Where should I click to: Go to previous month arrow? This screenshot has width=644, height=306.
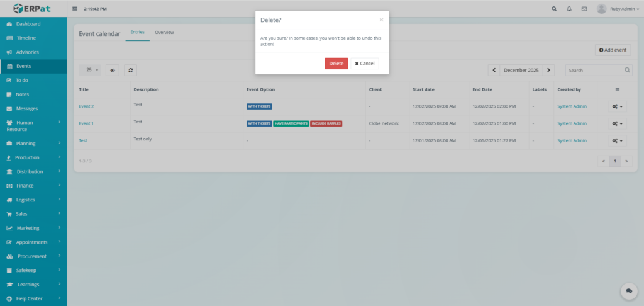(x=494, y=71)
